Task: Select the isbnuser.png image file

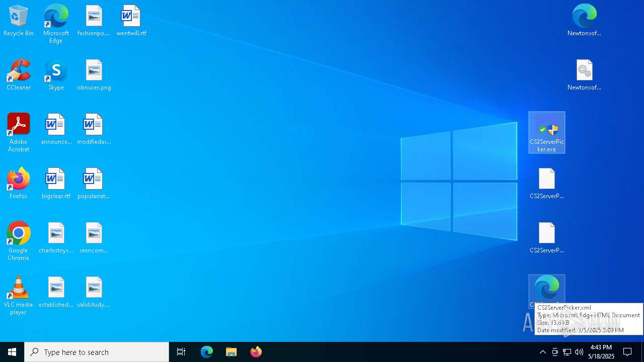Action: click(94, 75)
